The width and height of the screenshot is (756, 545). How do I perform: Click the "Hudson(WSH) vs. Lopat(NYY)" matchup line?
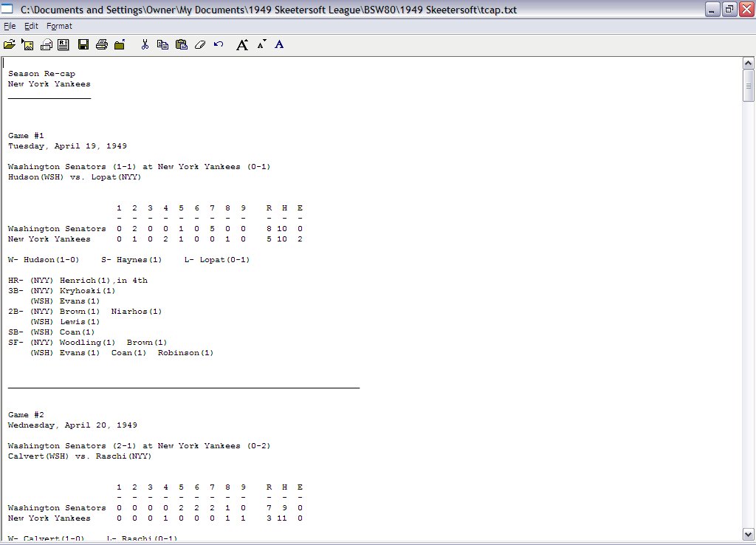point(75,177)
